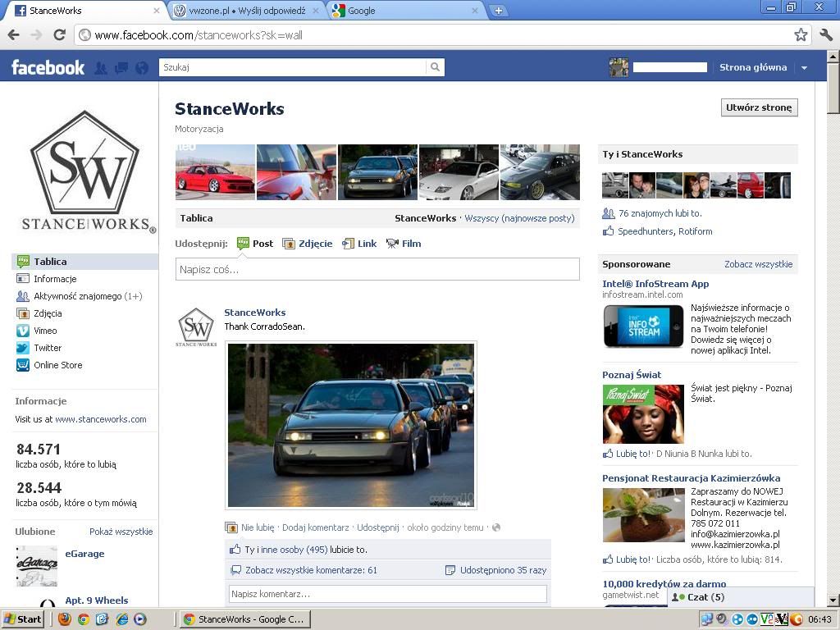The height and width of the screenshot is (630, 840).
Task: Open Windows Start menu
Action: 22,619
